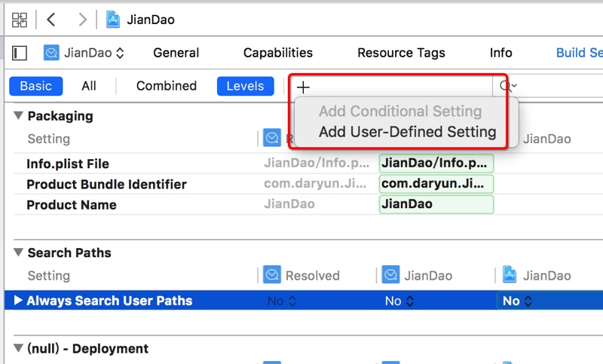The width and height of the screenshot is (603, 364).
Task: Enable the Combined view toggle
Action: coord(166,86)
